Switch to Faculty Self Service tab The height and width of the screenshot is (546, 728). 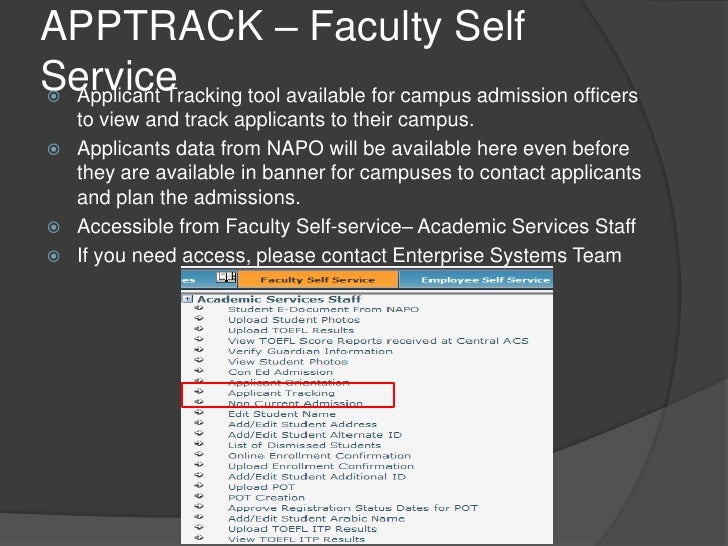[318, 280]
